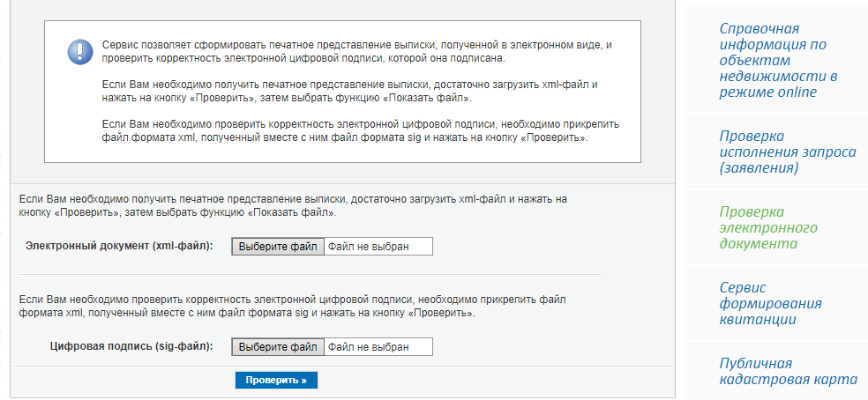Viewport: 868px width, 400px height.
Task: Click the "Цифровая подпись (sig-файл):" label
Action: pyautogui.click(x=131, y=347)
